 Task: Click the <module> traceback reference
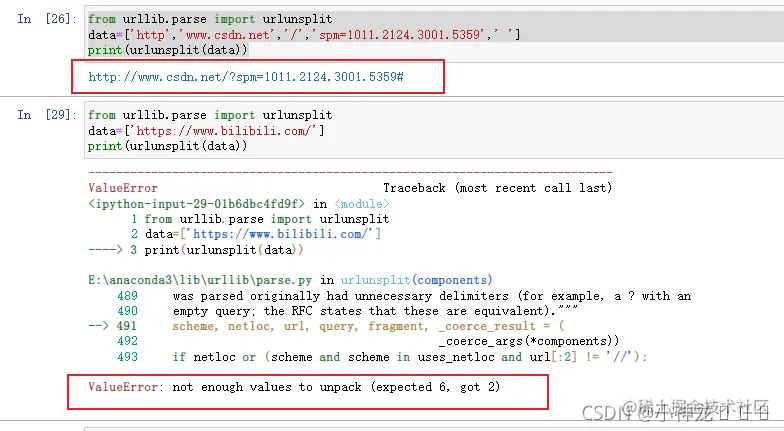(362, 204)
